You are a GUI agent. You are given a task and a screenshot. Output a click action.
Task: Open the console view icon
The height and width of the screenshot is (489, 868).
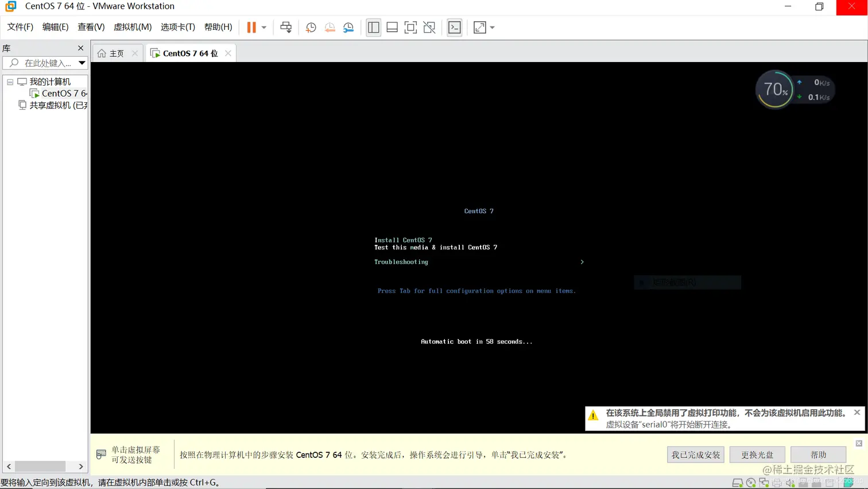point(454,27)
